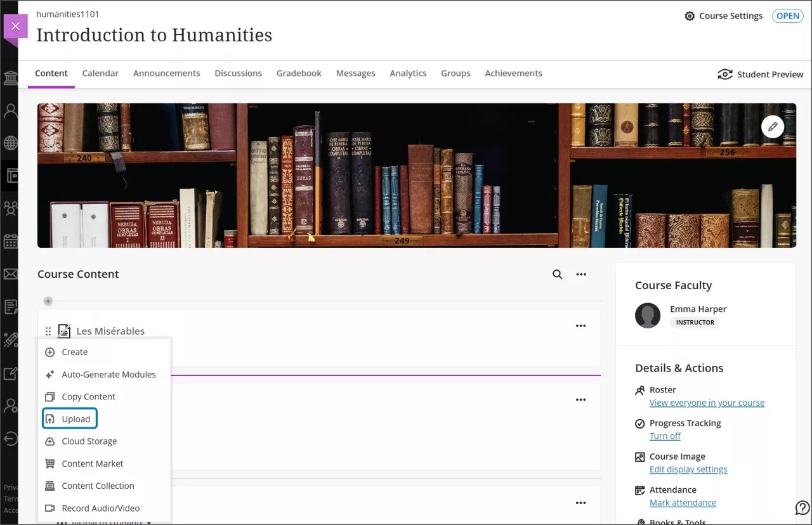Screen dimensions: 812x525
Task: Select Record Audio/Video from the menu
Action: point(100,508)
